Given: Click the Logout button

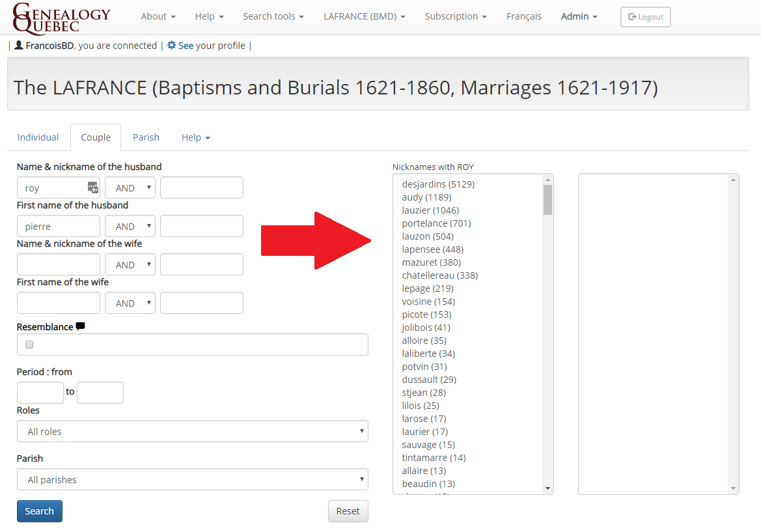Looking at the screenshot, I should pyautogui.click(x=646, y=17).
